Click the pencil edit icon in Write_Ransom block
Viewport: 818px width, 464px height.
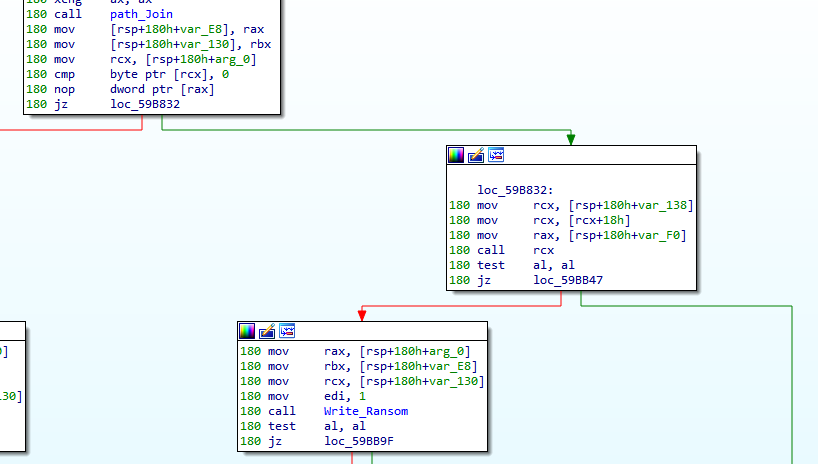267,331
